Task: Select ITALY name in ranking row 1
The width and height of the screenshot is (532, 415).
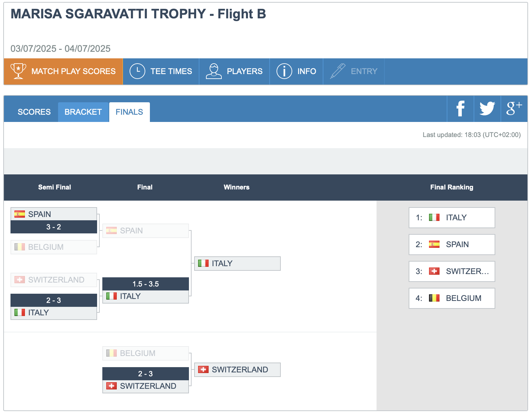Action: [x=456, y=218]
